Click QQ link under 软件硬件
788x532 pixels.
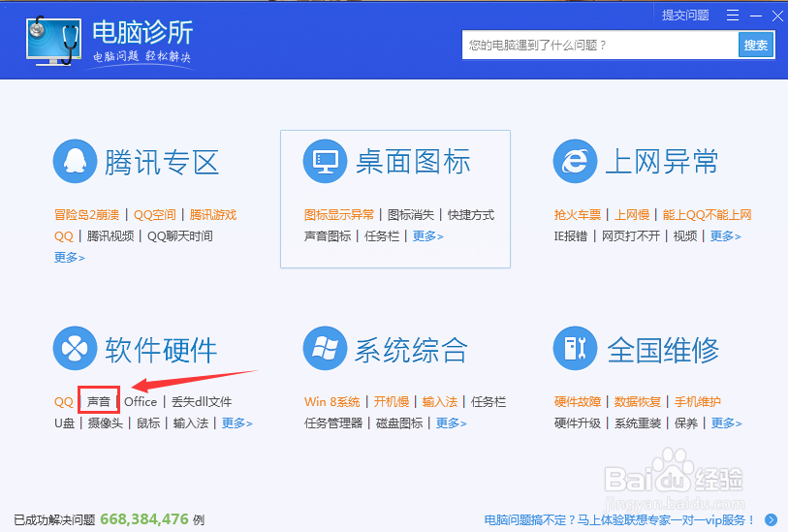[63, 402]
